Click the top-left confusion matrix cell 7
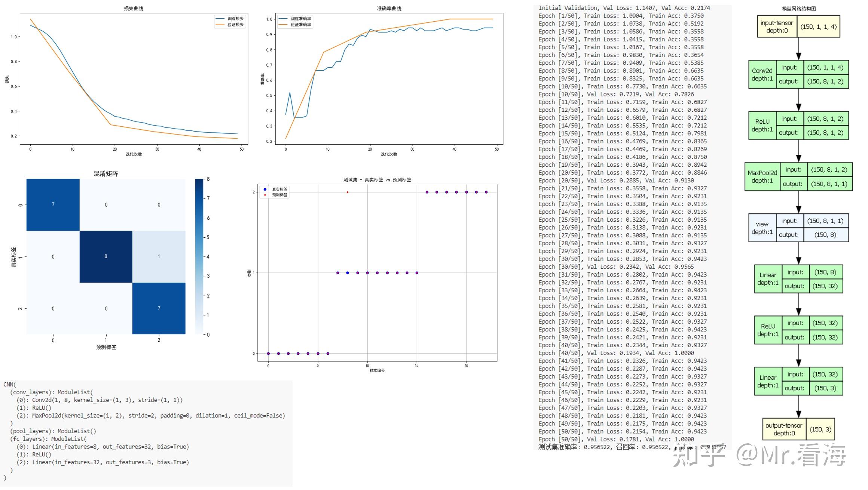 (53, 204)
